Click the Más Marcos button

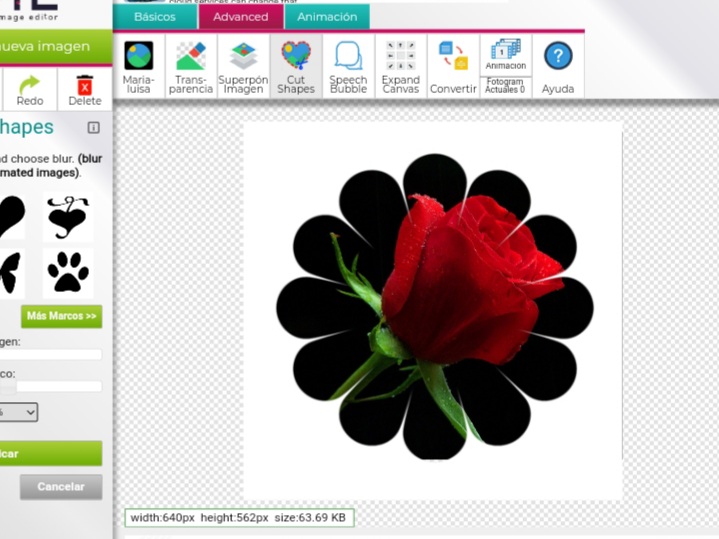pyautogui.click(x=61, y=316)
